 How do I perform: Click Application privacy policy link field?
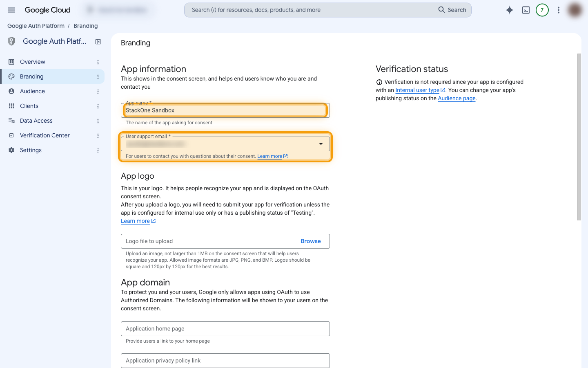(225, 361)
